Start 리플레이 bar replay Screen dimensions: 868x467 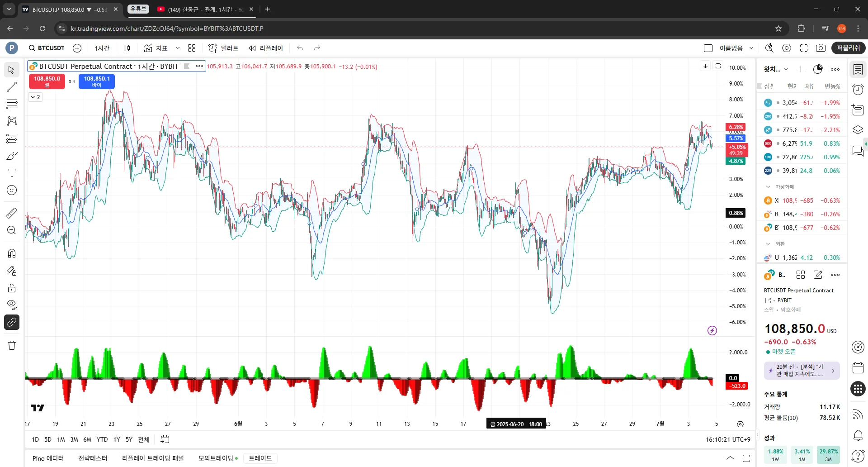coord(265,48)
